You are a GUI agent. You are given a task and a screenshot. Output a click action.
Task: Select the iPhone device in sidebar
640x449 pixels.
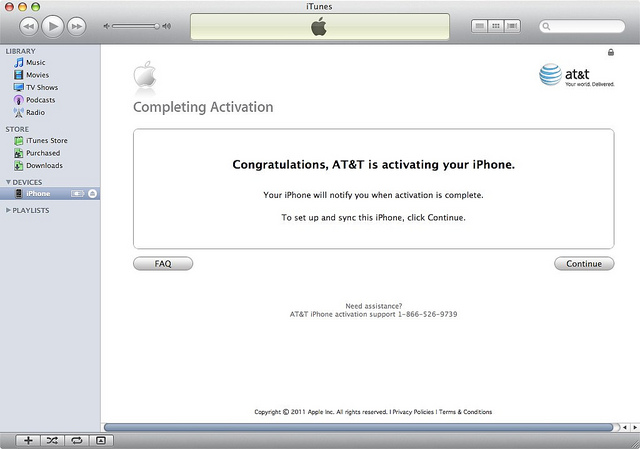50,193
